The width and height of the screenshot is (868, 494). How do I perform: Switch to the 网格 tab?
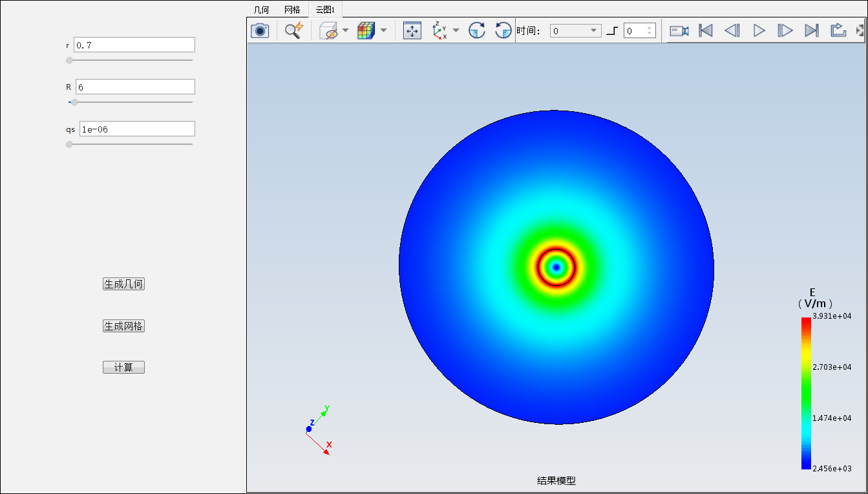click(x=292, y=10)
